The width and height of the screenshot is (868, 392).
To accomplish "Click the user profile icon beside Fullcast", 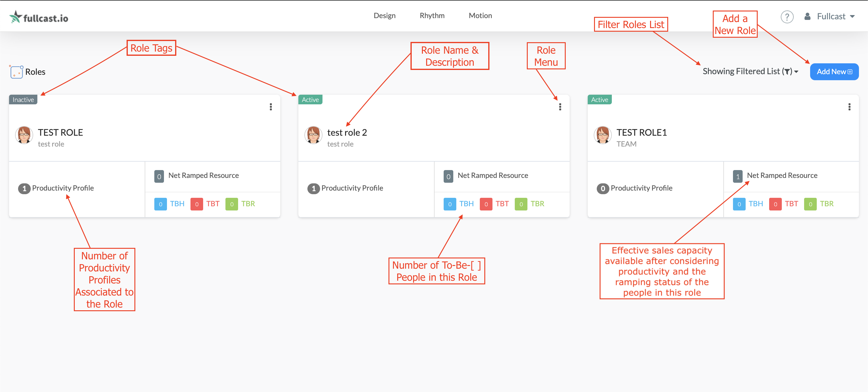I will pos(807,17).
